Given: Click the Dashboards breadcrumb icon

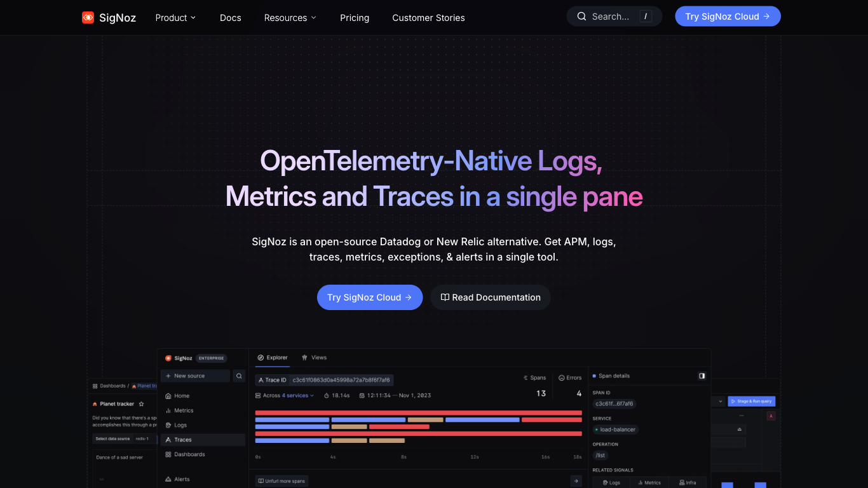Looking at the screenshot, I should click(x=95, y=386).
